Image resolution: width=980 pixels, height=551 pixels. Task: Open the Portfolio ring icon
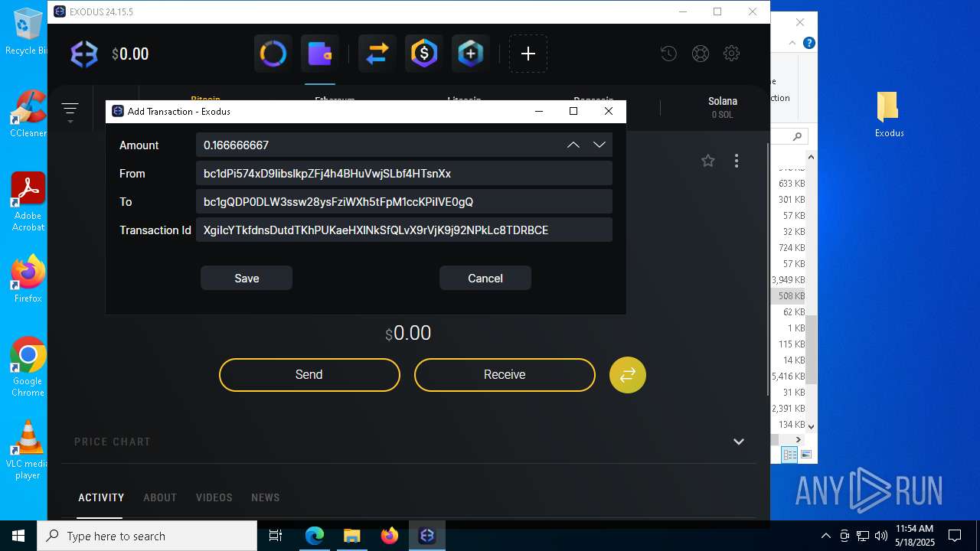(x=273, y=54)
